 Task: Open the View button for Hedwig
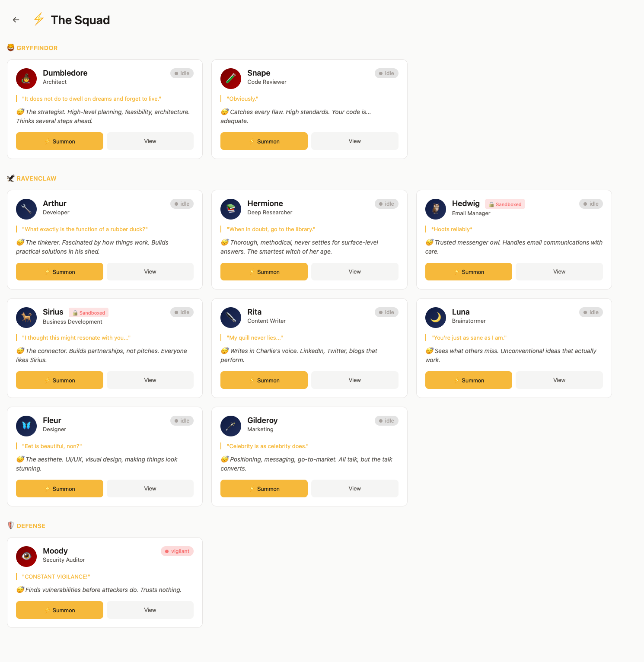(559, 272)
